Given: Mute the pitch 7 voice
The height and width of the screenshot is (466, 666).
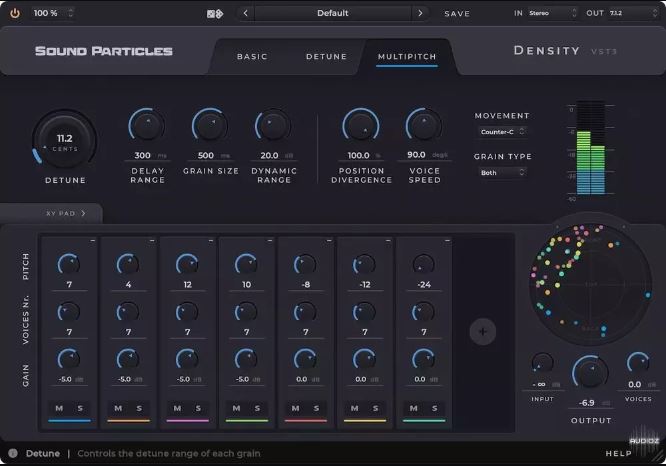Looking at the screenshot, I should click(x=59, y=408).
